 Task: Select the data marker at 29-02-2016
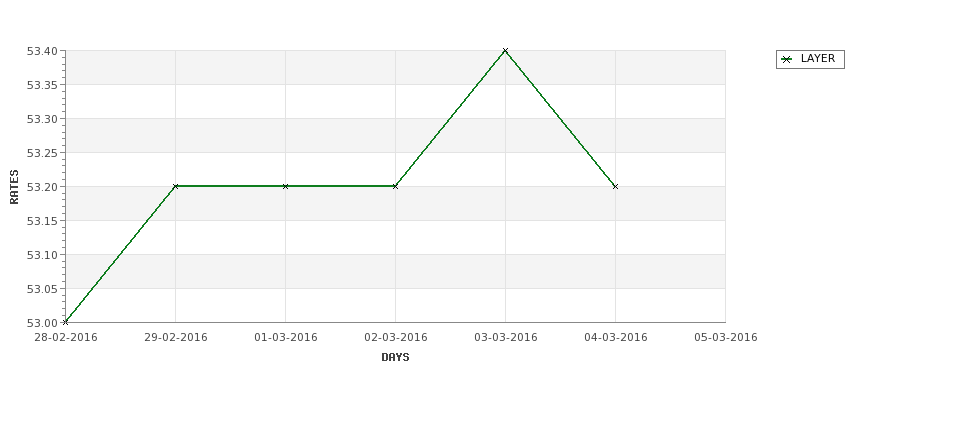(175, 186)
